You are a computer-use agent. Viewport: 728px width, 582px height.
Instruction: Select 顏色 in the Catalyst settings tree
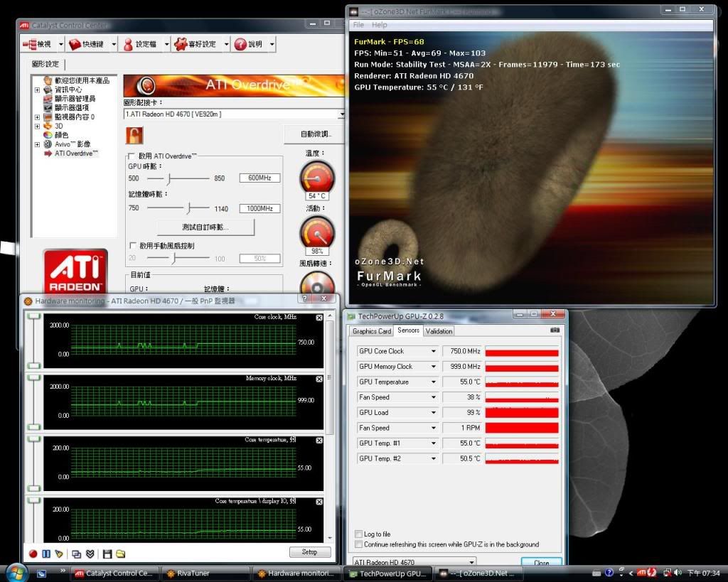click(61, 135)
